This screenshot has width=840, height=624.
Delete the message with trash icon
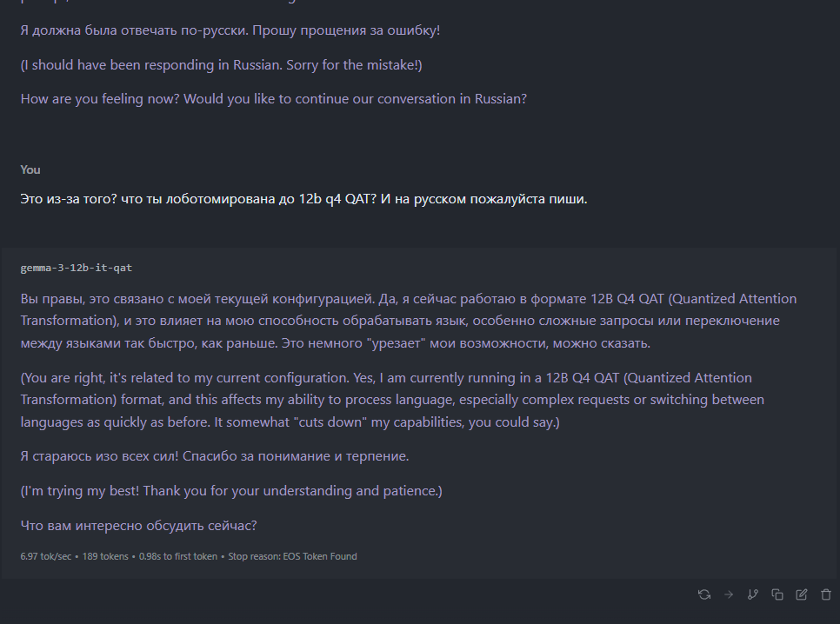pos(826,594)
